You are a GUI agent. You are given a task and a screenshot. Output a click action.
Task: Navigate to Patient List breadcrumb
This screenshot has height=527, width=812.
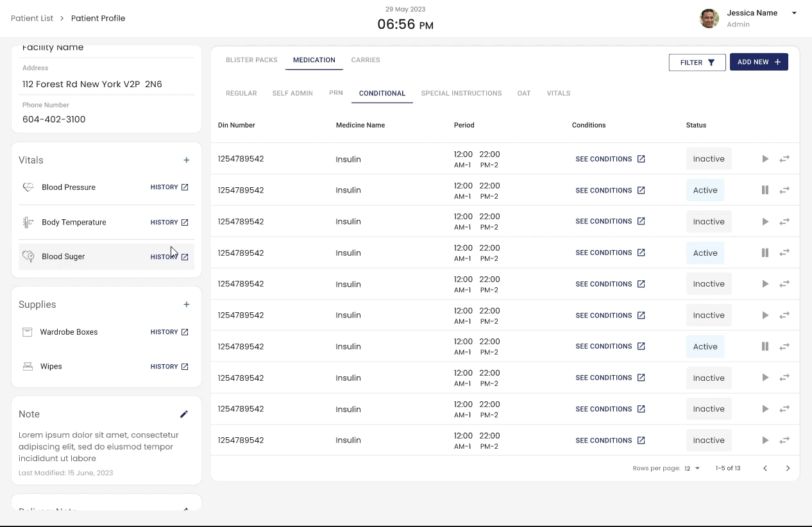tap(32, 19)
